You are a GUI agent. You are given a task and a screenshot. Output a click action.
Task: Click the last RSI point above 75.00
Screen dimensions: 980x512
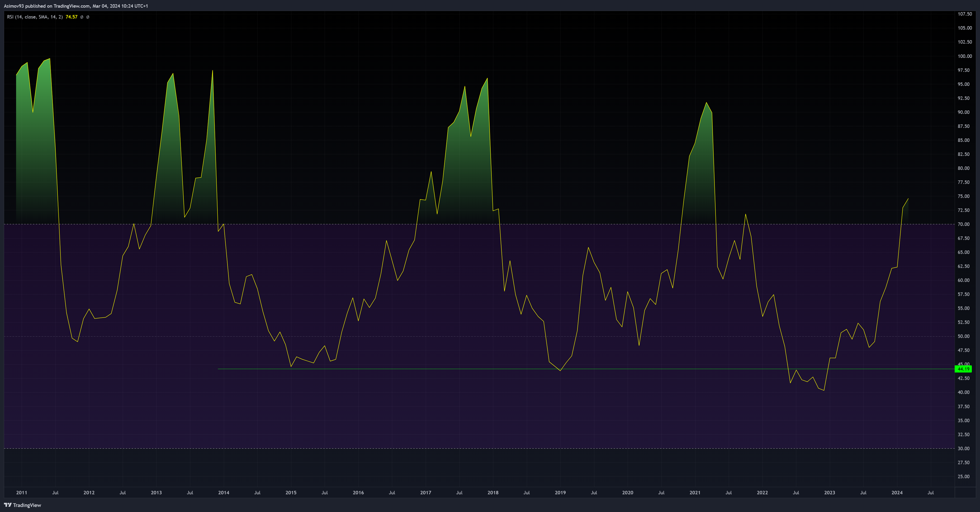pos(908,199)
